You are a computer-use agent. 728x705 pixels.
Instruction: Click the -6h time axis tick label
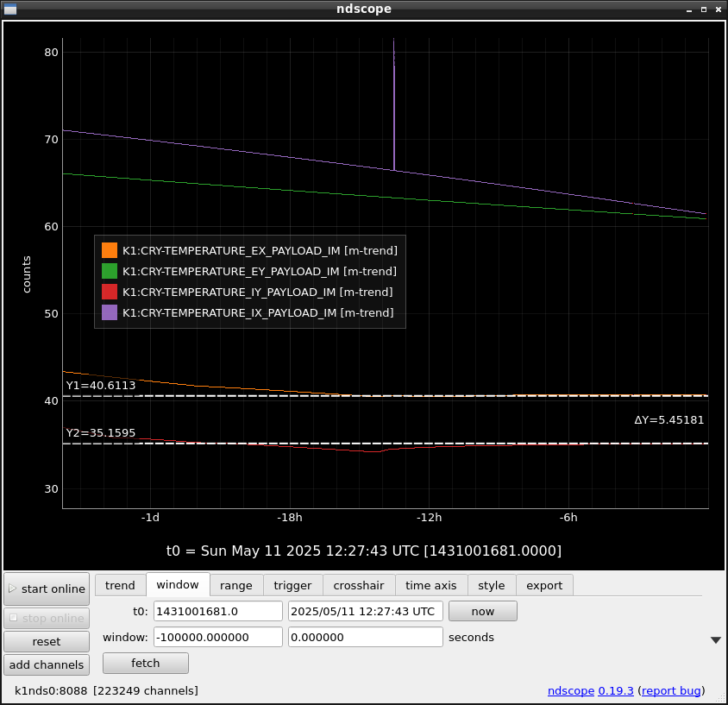click(x=568, y=518)
